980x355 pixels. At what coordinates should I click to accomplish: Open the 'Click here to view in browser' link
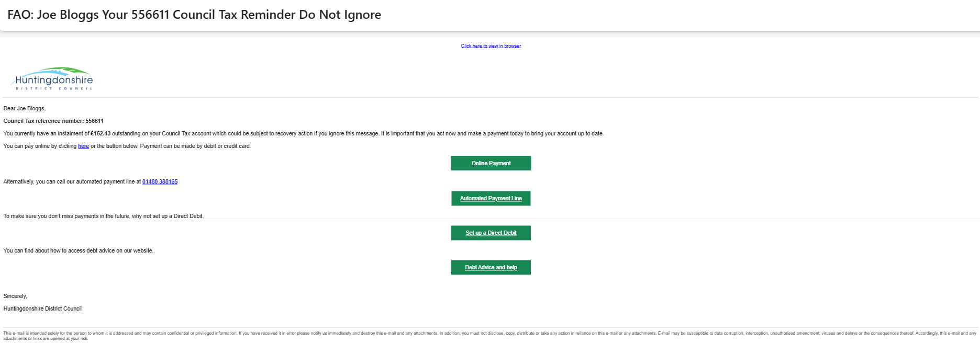pyautogui.click(x=491, y=46)
